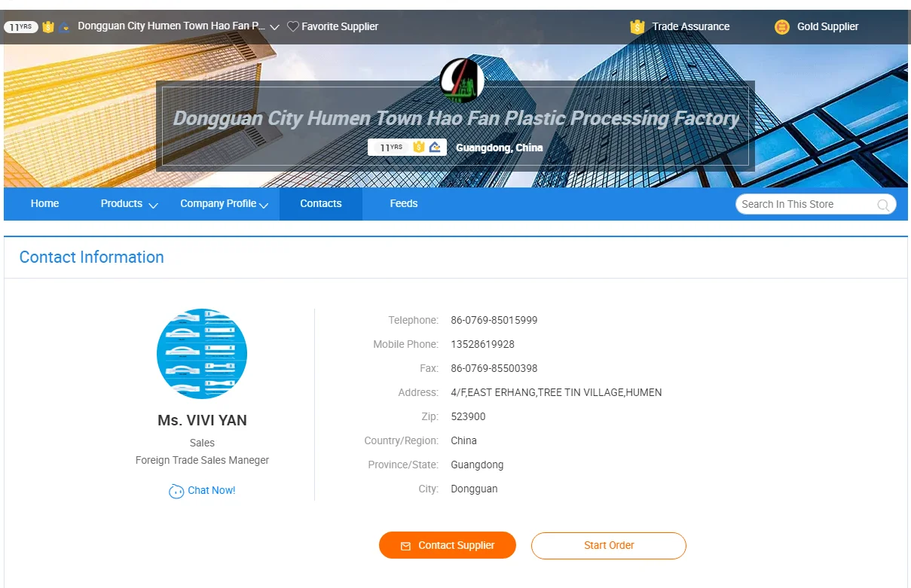Click the Gold Supplier coin icon
The height and width of the screenshot is (588, 911).
782,27
